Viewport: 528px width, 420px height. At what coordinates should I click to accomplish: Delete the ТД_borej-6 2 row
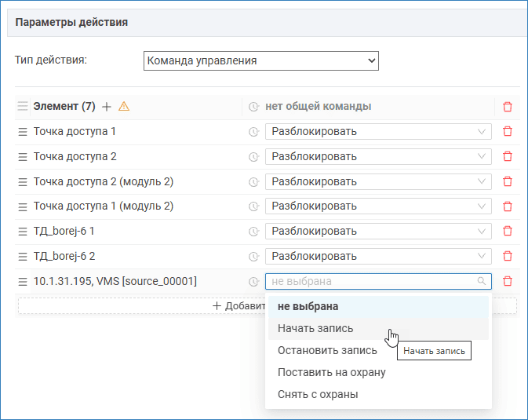click(x=508, y=256)
